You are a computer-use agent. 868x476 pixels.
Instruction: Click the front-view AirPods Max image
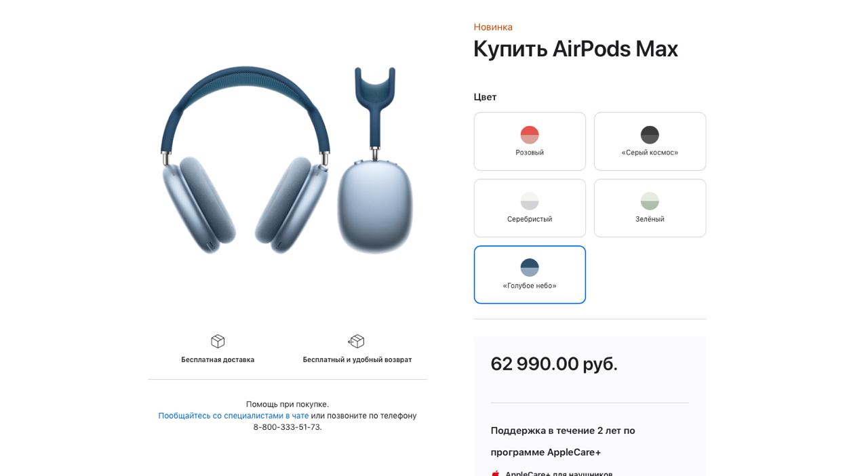245,160
